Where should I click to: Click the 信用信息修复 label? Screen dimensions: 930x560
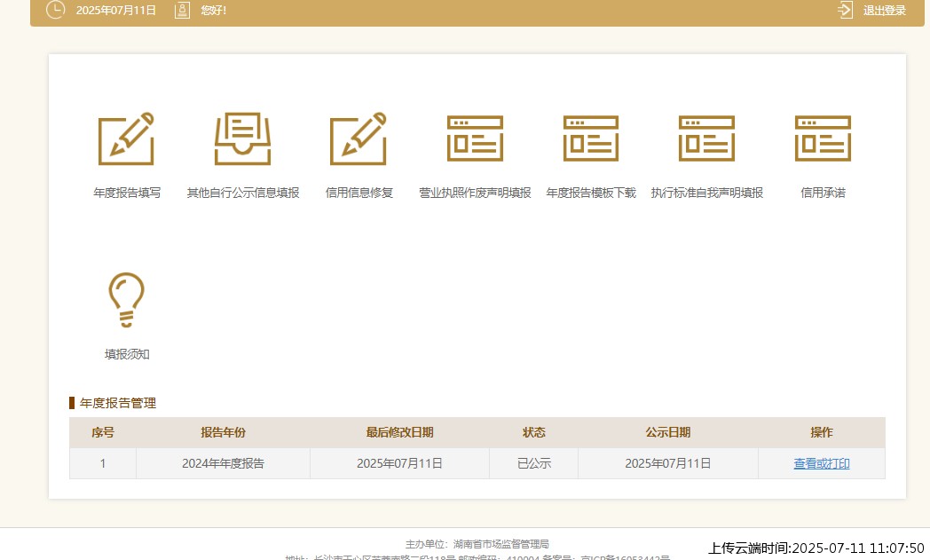point(359,193)
